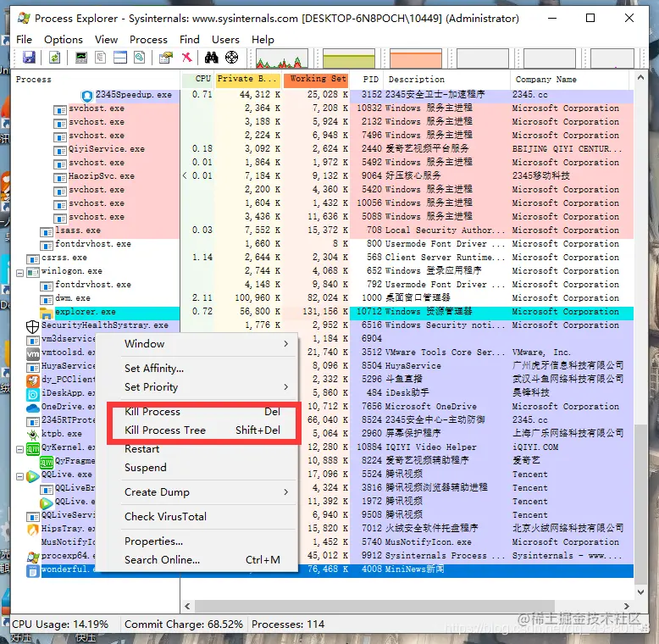
Task: Click the vertical scrollbar up arrow
Action: pyautogui.click(x=640, y=77)
